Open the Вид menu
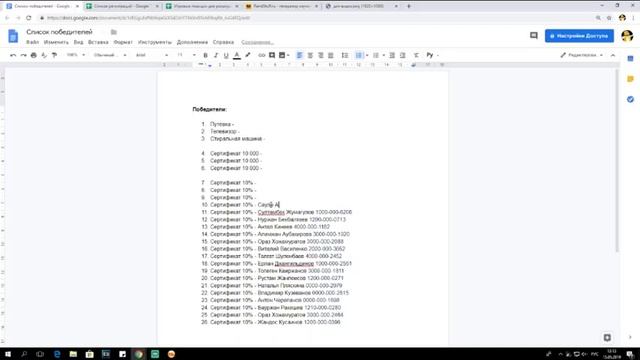This screenshot has height=360, width=640. [x=78, y=42]
